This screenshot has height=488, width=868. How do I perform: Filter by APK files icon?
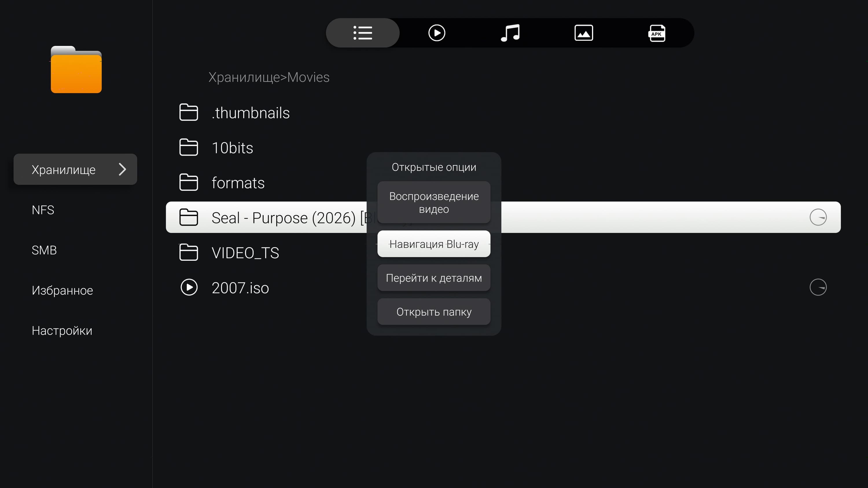click(657, 33)
